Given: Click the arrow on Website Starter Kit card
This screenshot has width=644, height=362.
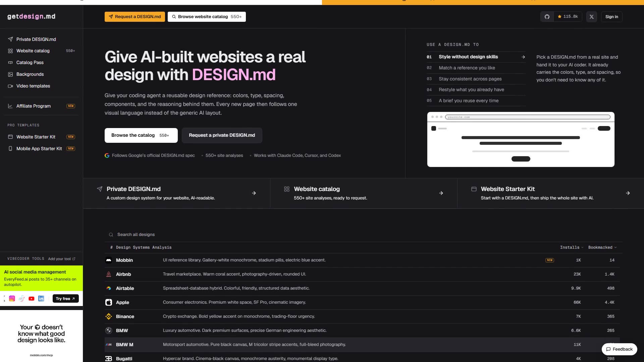Looking at the screenshot, I should coord(628,193).
